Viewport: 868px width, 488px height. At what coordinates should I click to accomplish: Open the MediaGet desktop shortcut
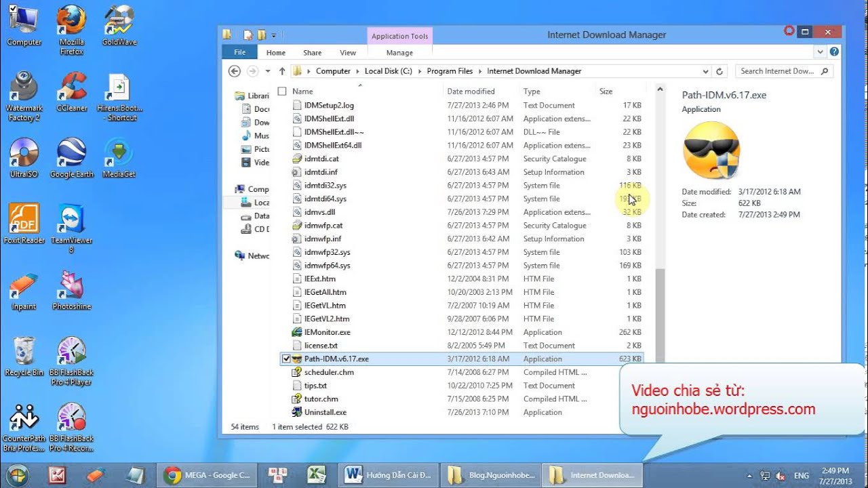click(119, 156)
